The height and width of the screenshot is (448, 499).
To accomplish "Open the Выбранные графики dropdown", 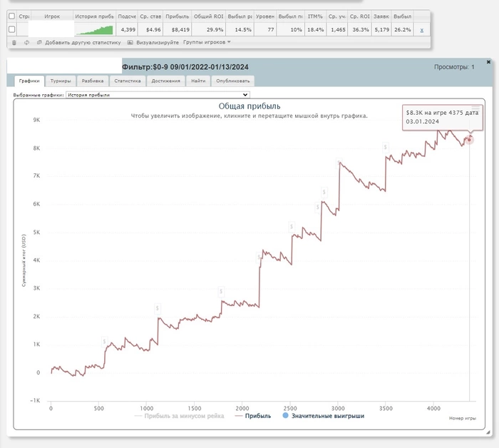I will 158,95.
